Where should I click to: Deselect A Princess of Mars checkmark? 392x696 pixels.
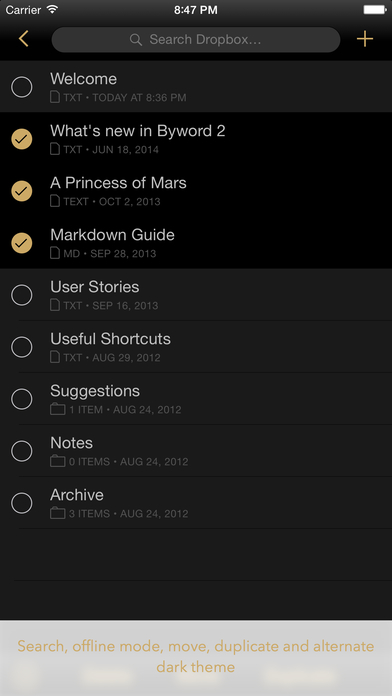click(x=22, y=191)
